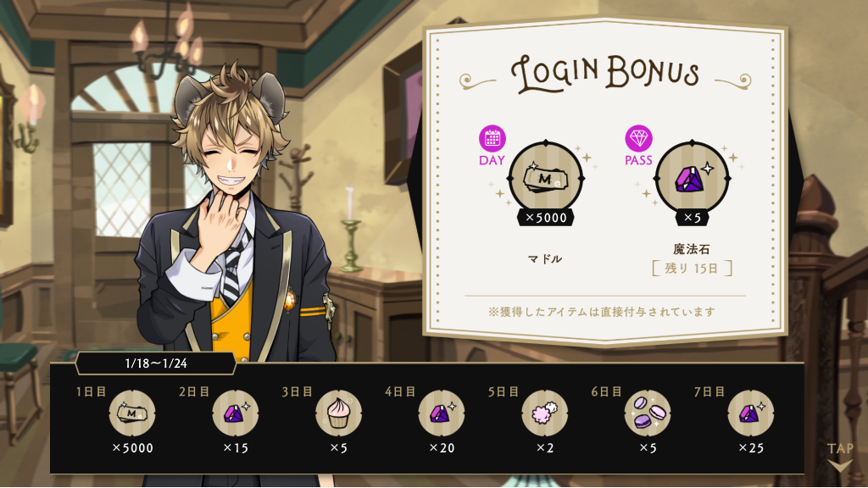
Task: Select day 5 pink cotton candy icon
Action: [544, 413]
